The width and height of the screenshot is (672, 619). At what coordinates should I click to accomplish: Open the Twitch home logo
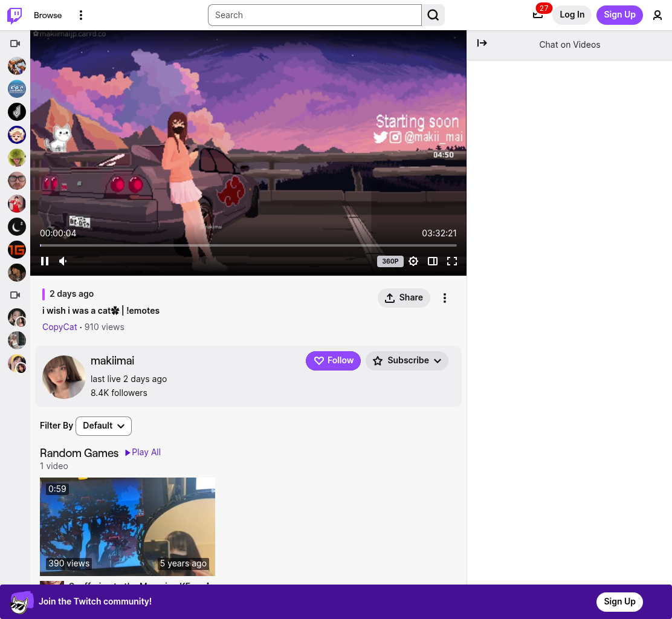point(15,15)
